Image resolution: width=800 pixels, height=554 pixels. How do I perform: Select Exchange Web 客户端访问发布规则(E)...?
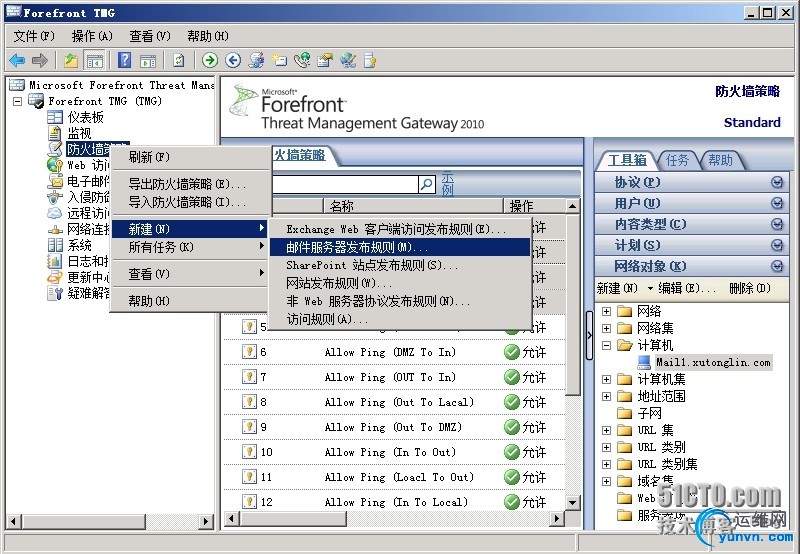[x=400, y=229]
